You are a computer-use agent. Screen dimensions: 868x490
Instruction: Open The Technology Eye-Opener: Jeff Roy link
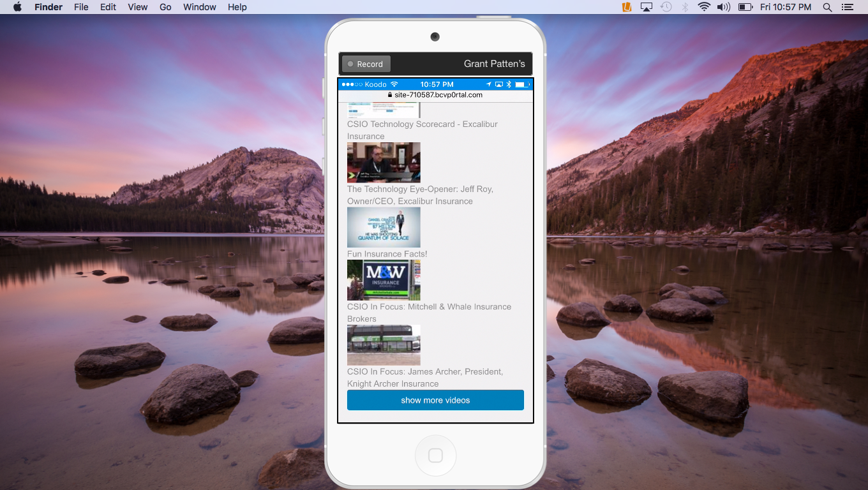point(420,195)
